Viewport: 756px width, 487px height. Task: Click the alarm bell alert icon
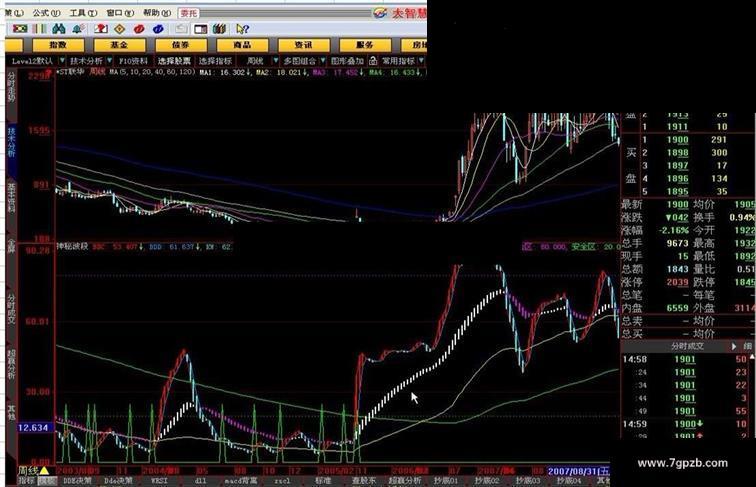[78, 29]
